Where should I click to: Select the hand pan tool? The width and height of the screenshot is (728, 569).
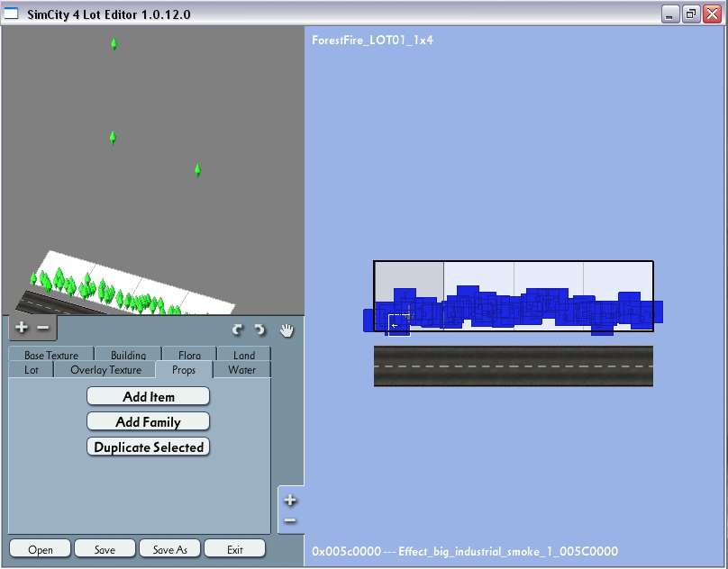287,330
